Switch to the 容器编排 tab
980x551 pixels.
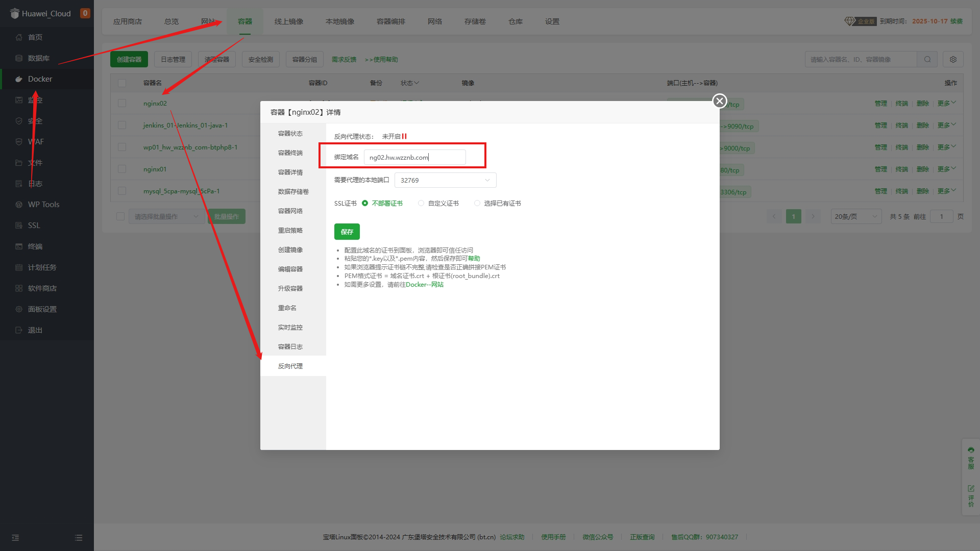click(x=391, y=21)
